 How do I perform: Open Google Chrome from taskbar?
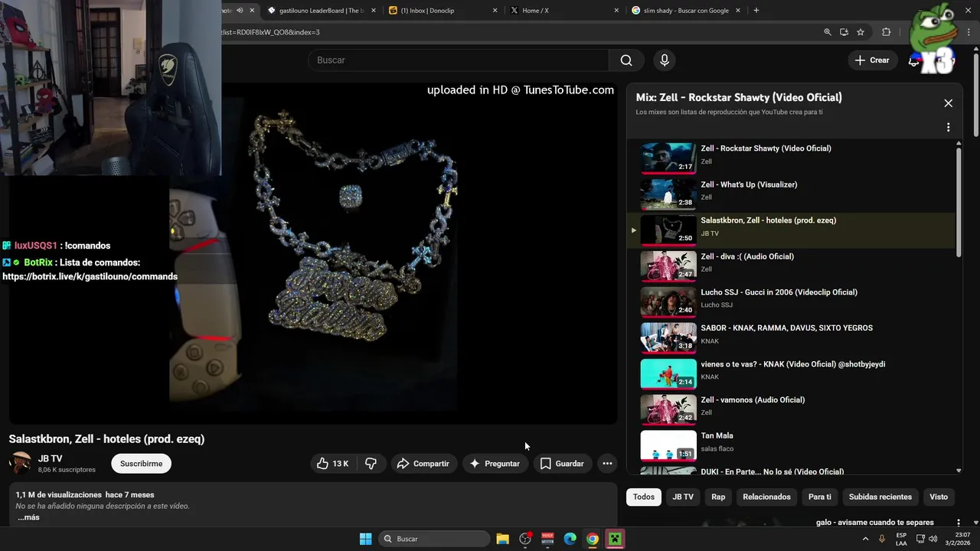tap(592, 539)
